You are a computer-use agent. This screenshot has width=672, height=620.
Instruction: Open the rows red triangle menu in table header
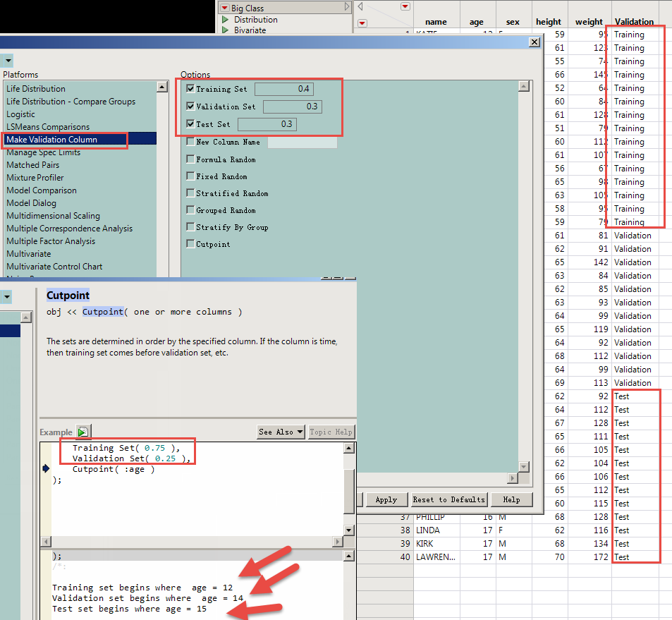coord(362,23)
